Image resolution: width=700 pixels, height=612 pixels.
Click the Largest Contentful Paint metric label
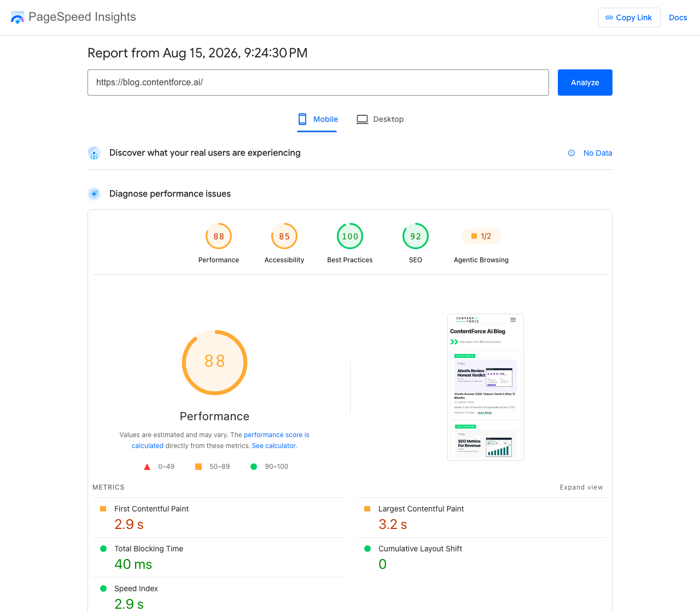(x=421, y=509)
